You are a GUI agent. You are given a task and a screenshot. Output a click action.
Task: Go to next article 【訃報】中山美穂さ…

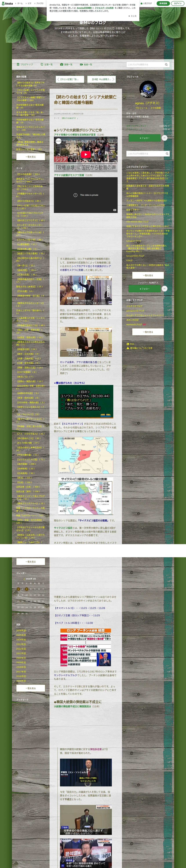pyautogui.click(x=102, y=79)
